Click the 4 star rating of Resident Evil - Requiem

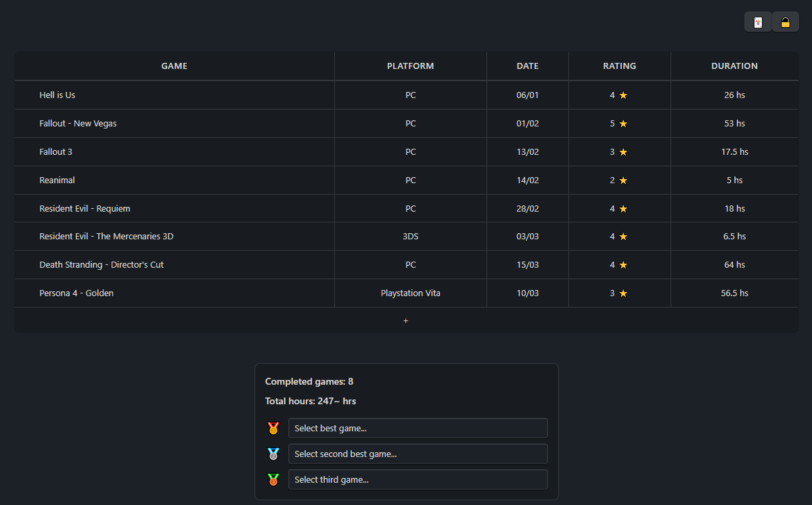pos(620,209)
